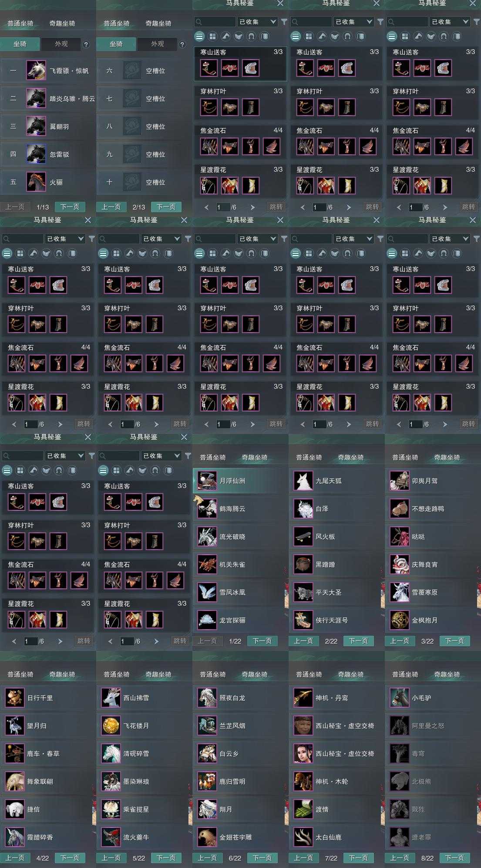Click the 九尾天狐 fox mount icon

click(x=303, y=481)
